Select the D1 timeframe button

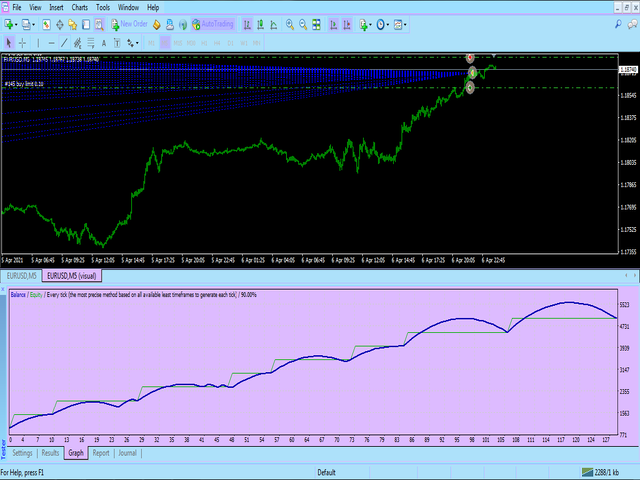(231, 42)
